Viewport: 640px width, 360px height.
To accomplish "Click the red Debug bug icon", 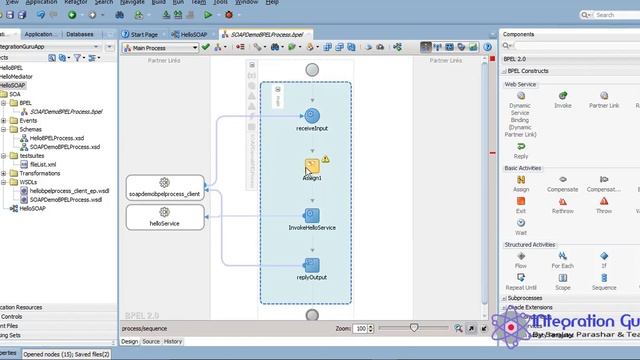I will [229, 15].
